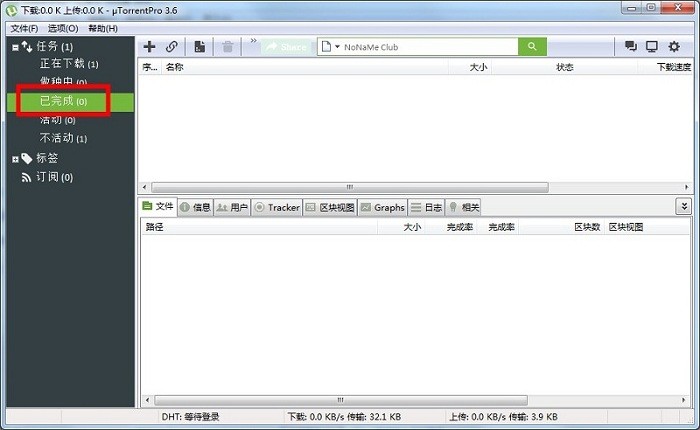The width and height of the screenshot is (700, 430).
Task: Collapse the detail pane with double-chevron button
Action: click(x=683, y=207)
